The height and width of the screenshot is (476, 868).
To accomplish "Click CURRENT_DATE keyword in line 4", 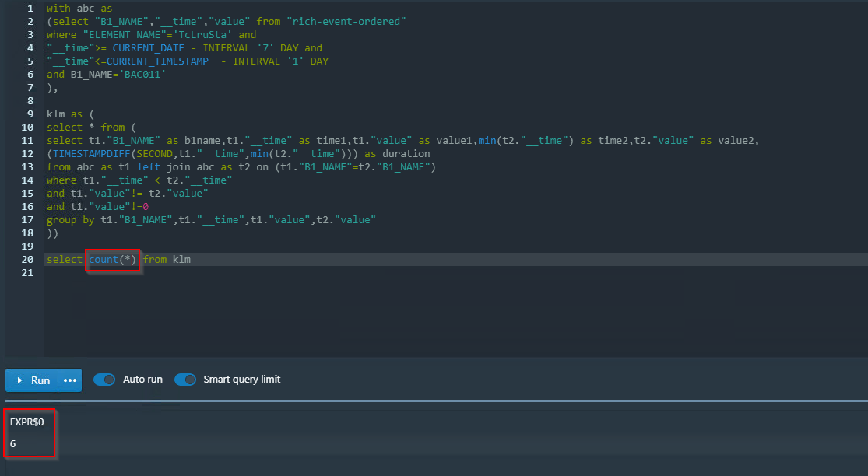I will (x=149, y=48).
